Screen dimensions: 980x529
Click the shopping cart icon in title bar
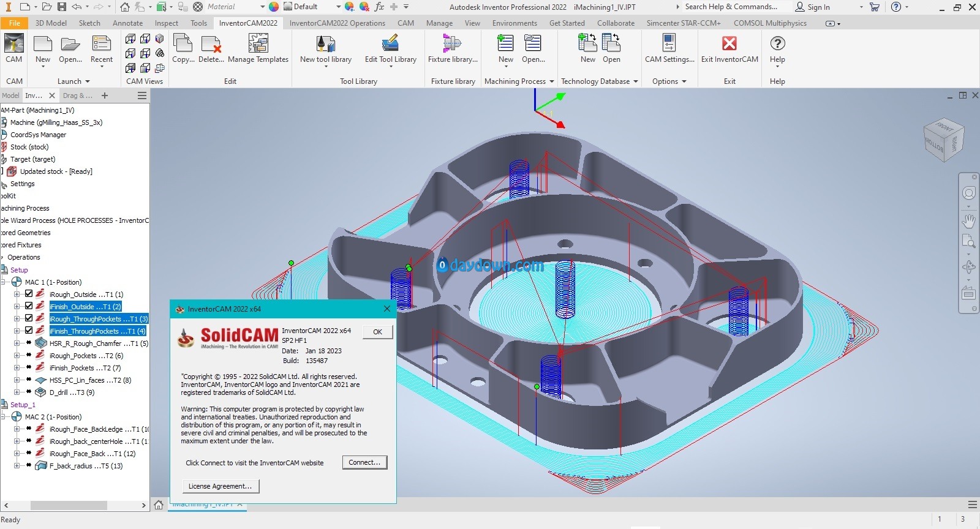pyautogui.click(x=874, y=7)
